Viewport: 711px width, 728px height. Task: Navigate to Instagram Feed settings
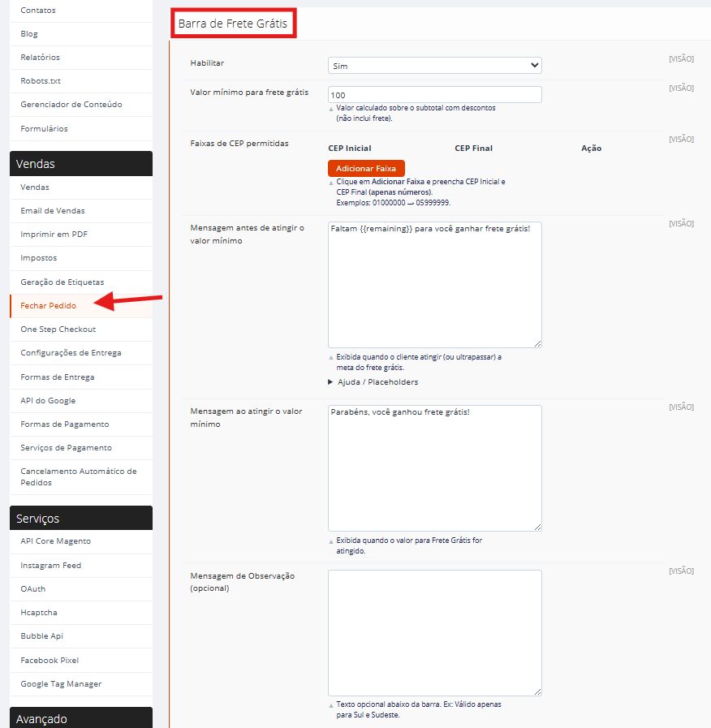pos(51,566)
